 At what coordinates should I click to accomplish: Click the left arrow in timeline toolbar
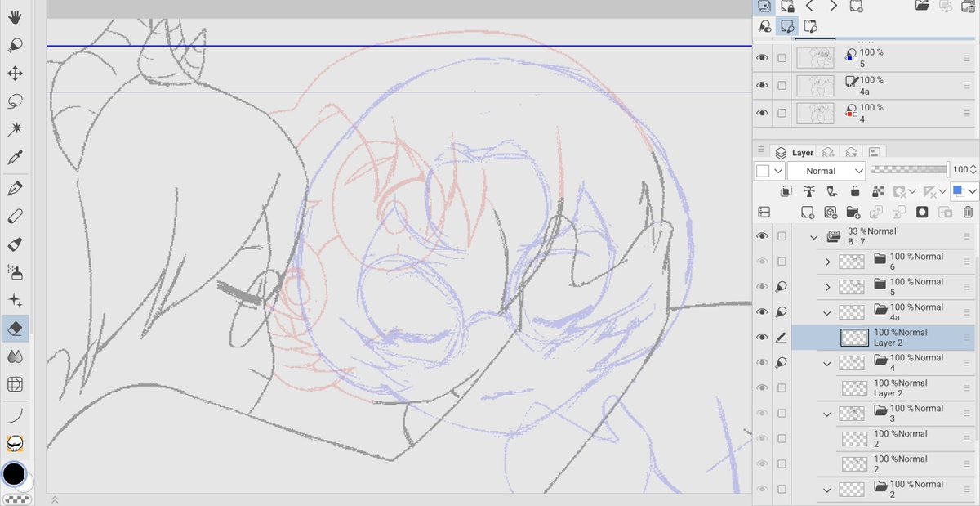point(810,6)
